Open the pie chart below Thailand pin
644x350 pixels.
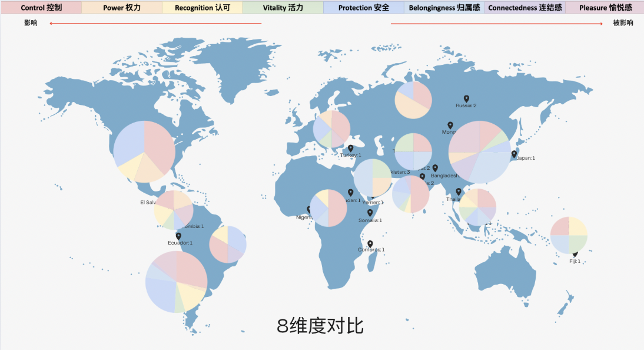(477, 207)
